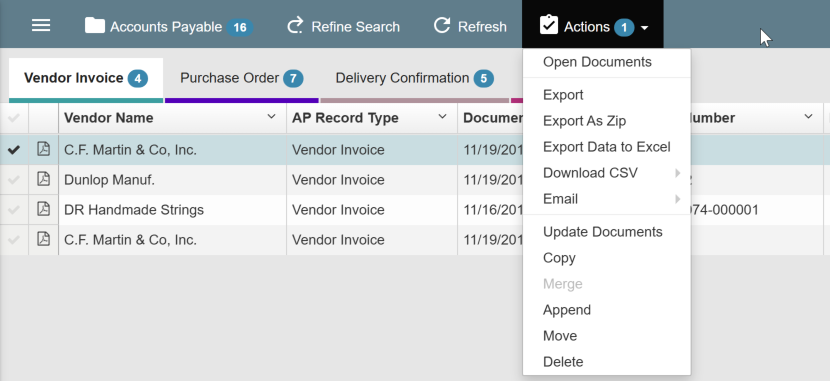This screenshot has width=830, height=381.
Task: Click the Accounts Payable 16 count badge
Action: (x=240, y=27)
